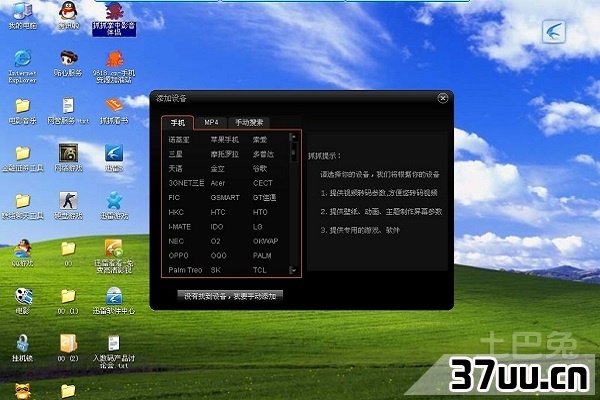
Task: Choose OPPO from the brand list
Action: [178, 255]
